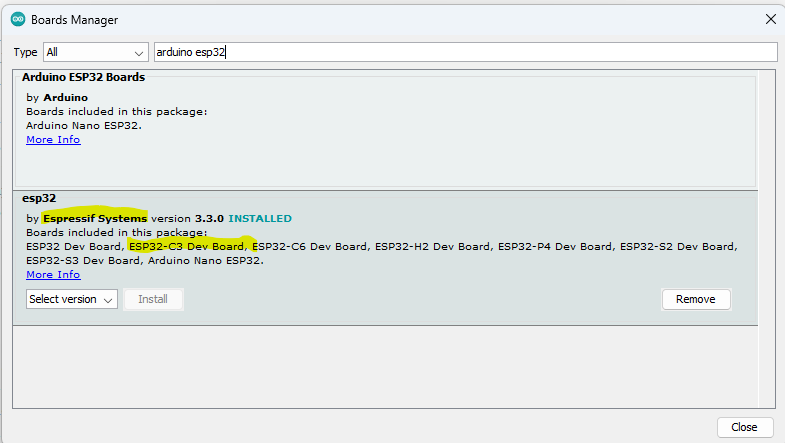Click the 'ESP32-S2 Dev Board' text

(x=677, y=247)
